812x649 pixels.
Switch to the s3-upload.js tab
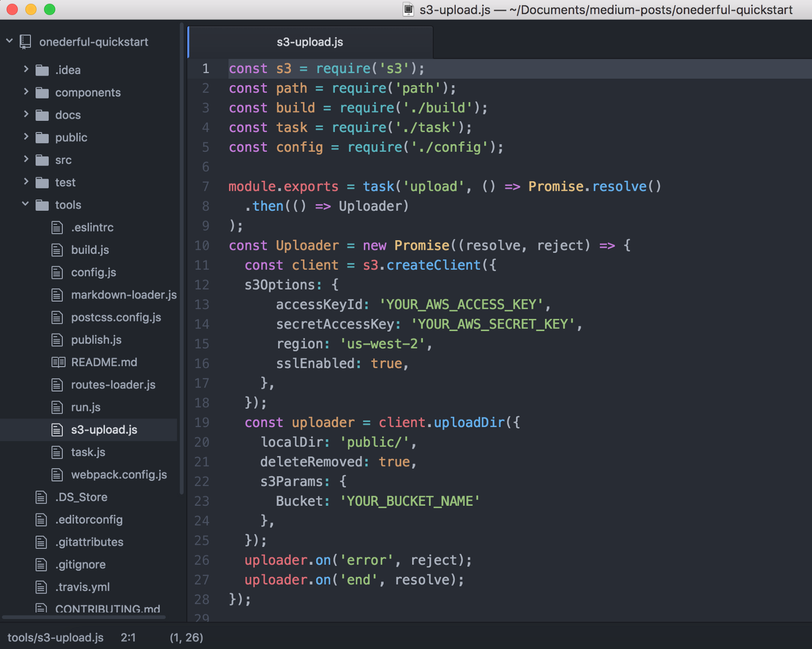point(310,42)
